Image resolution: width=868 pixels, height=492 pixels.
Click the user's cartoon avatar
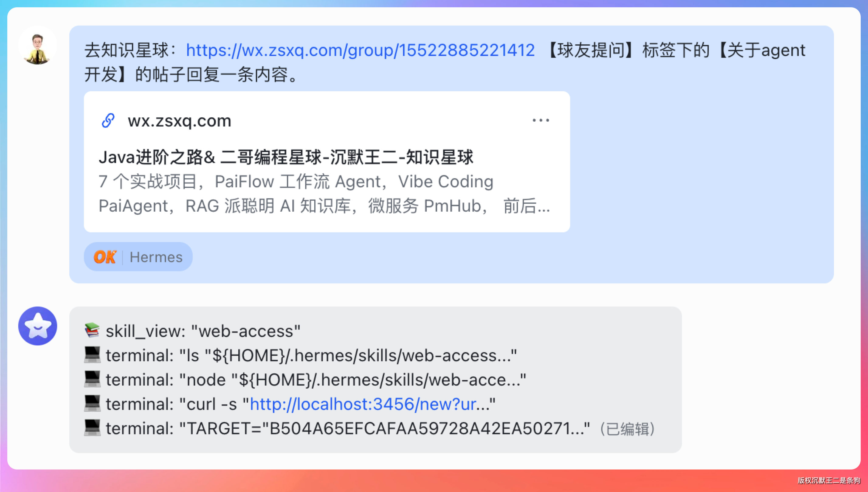37,46
